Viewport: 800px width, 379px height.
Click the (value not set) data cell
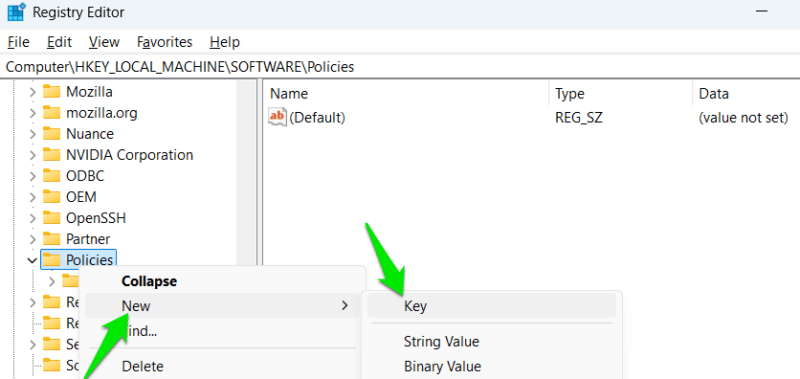click(x=743, y=118)
